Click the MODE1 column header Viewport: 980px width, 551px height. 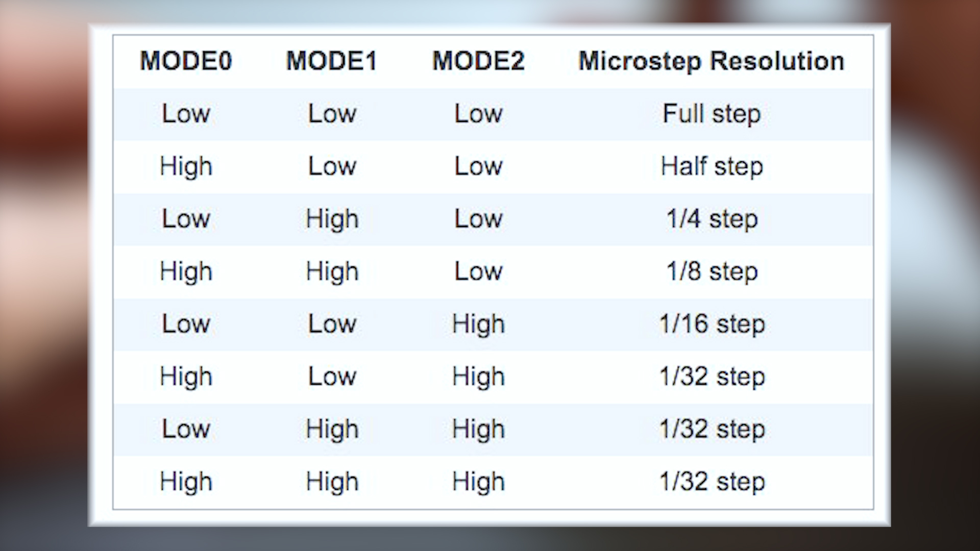coord(332,61)
